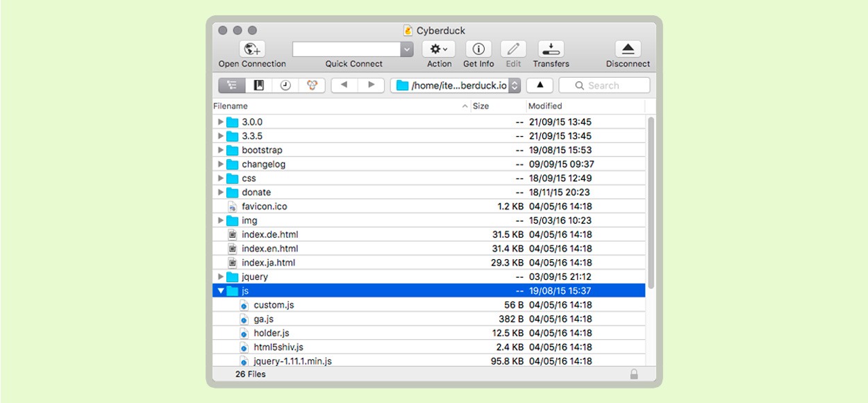Switch to Bookmarks view
The width and height of the screenshot is (868, 403).
pos(258,85)
